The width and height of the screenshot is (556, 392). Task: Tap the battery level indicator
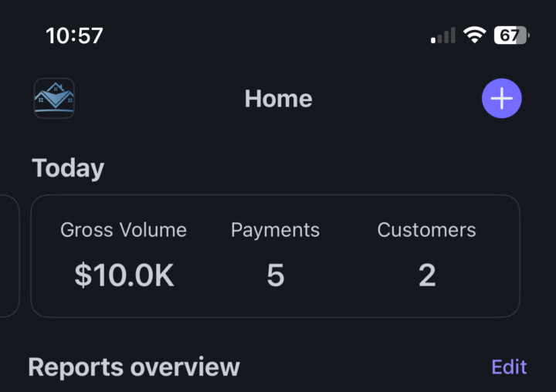[x=510, y=35]
